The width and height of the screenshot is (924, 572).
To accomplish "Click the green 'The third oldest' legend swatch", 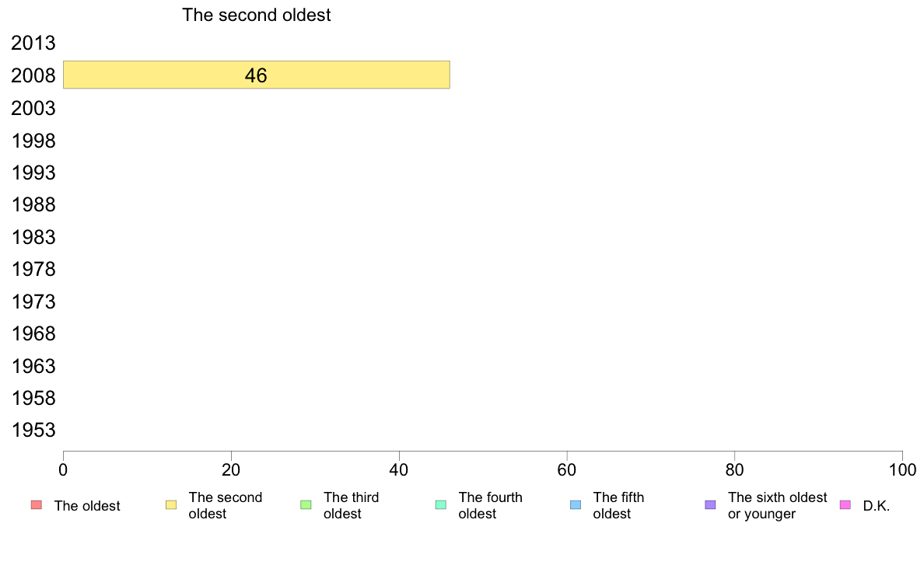I will pos(306,505).
